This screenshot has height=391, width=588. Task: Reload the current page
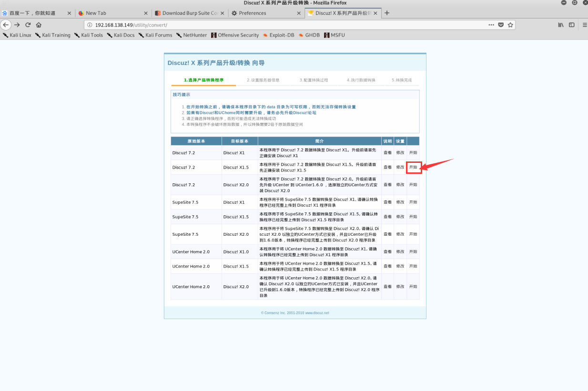point(28,25)
